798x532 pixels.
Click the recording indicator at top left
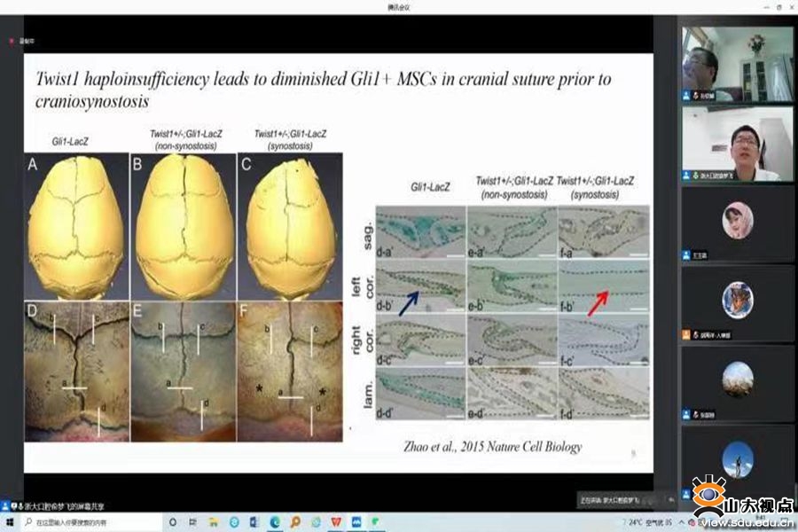[27, 41]
